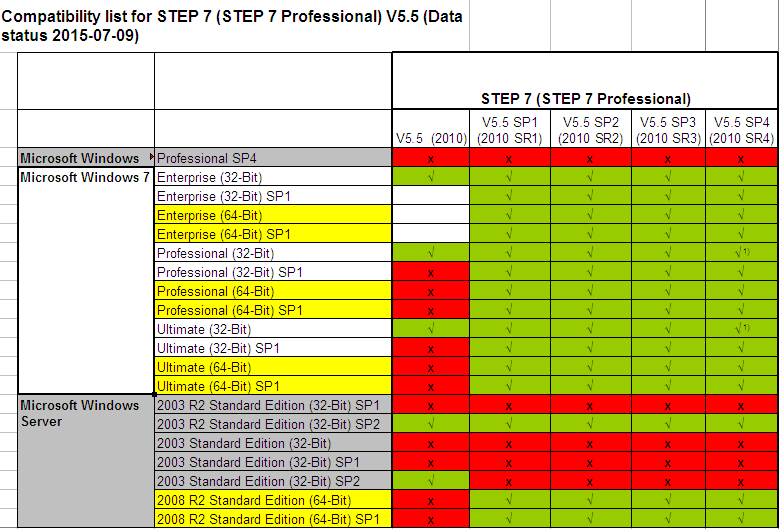Click the 'Professional (32-Bit) SP1' cell
The image size is (779, 529).
273,272
